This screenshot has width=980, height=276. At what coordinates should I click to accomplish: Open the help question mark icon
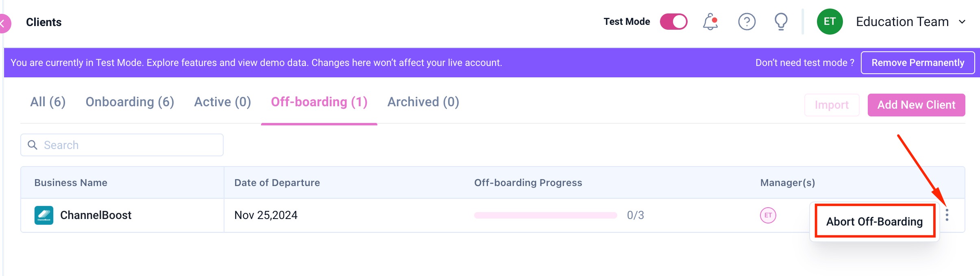coord(747,22)
